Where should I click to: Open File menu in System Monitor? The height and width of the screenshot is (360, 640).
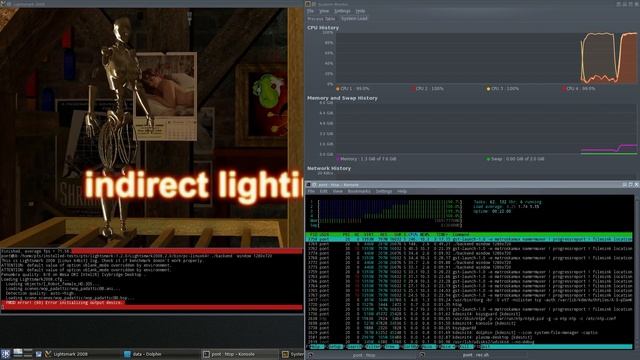pos(311,11)
